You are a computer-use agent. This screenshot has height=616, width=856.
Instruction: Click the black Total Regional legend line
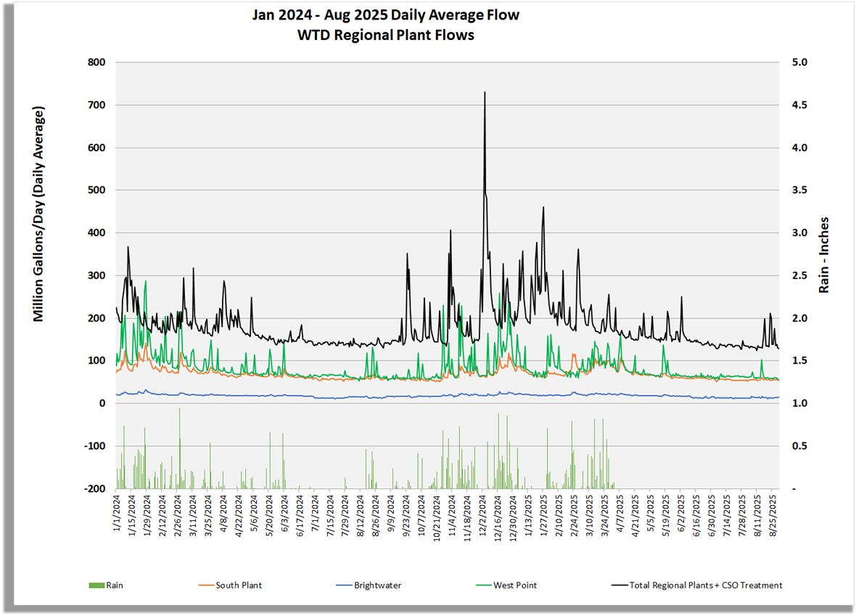point(619,585)
